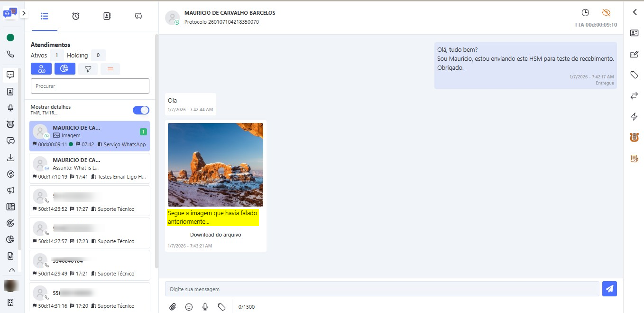644x313 pixels.
Task: Click the transfer arrows icon on the right sidebar
Action: (634, 95)
